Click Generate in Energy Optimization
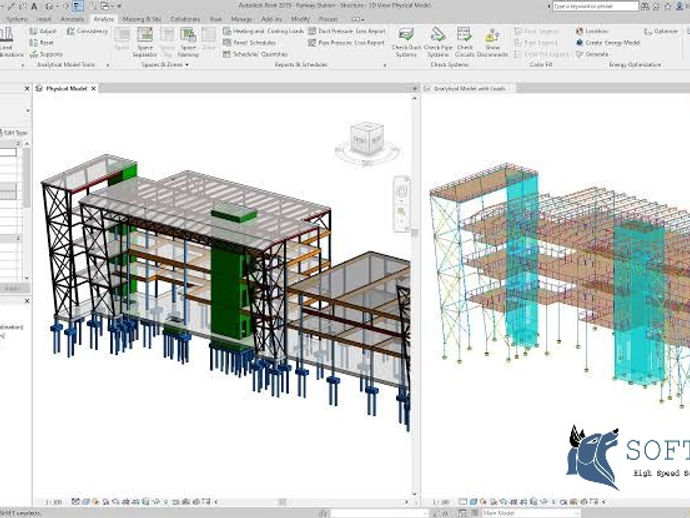 592,54
